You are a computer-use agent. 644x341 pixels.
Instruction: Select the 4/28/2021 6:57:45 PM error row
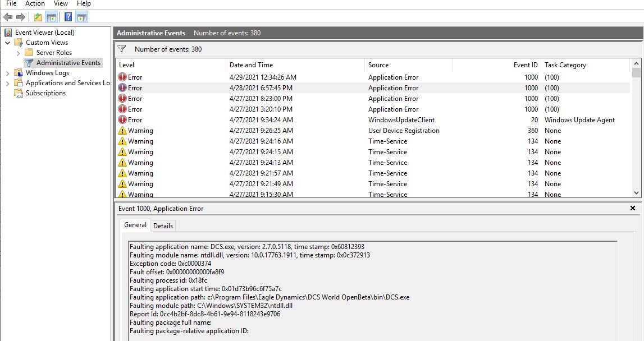tap(372, 88)
